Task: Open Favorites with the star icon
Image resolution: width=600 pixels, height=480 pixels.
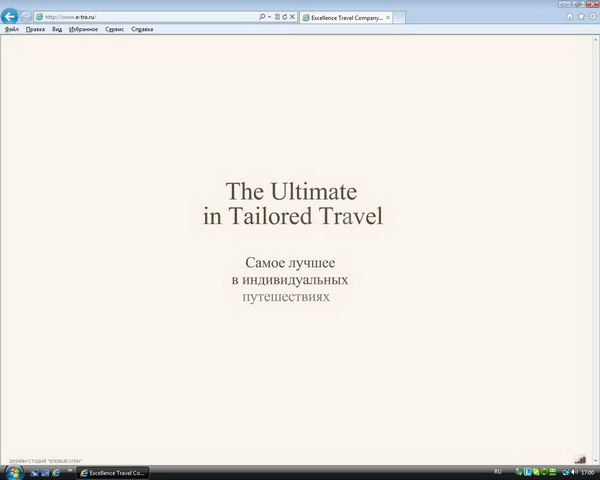Action: tap(581, 16)
